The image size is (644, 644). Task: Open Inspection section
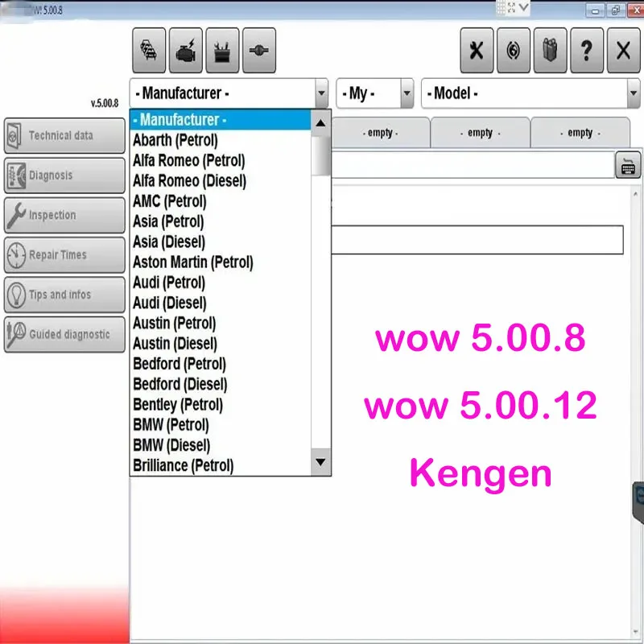click(64, 215)
